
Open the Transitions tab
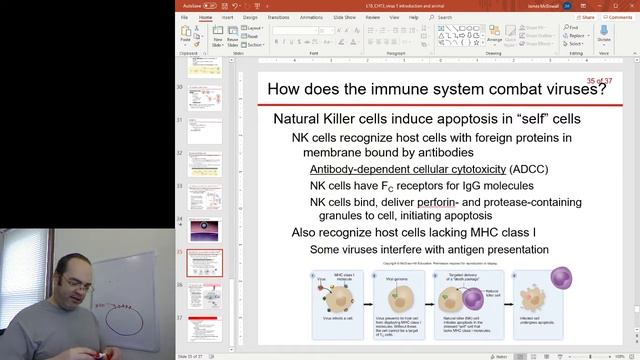[x=278, y=18]
